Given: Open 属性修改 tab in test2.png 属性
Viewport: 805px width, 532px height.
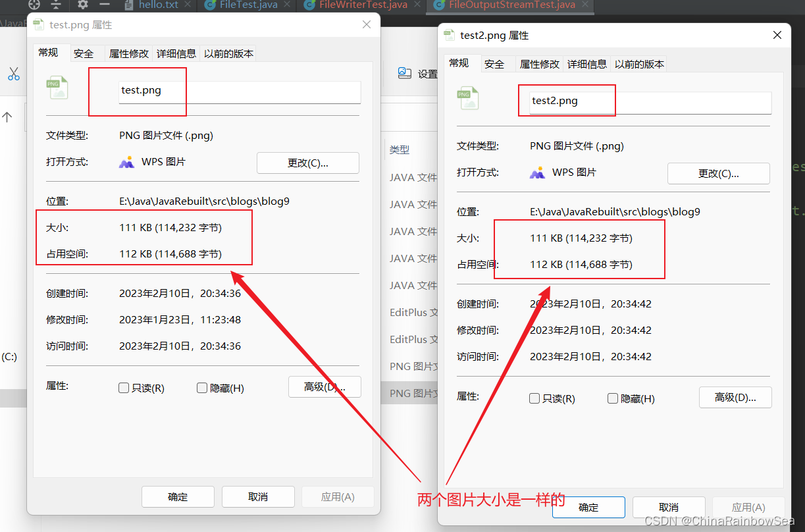Looking at the screenshot, I should [x=540, y=65].
